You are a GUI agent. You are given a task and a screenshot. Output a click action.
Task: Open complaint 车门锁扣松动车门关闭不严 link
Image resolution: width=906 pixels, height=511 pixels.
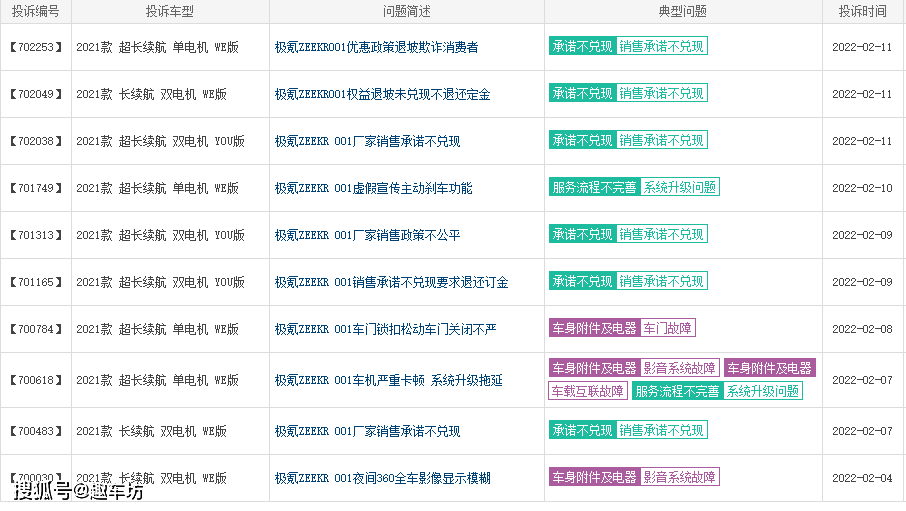tap(385, 329)
